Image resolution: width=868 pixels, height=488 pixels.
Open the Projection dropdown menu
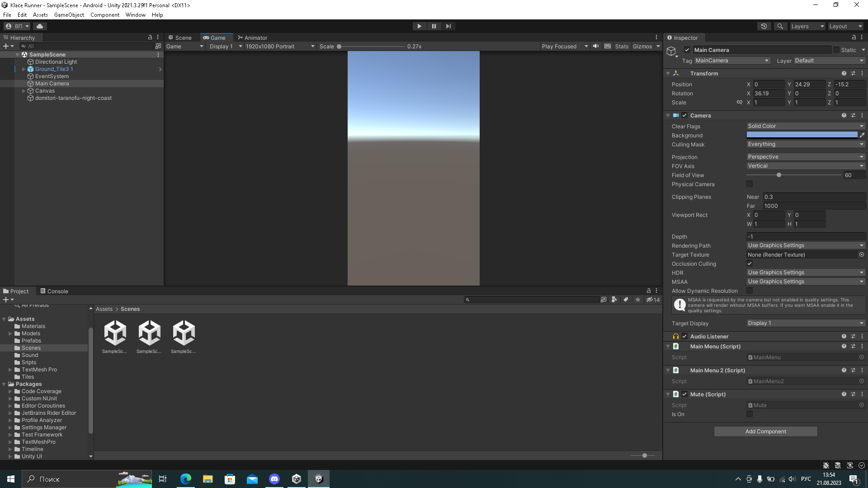click(x=804, y=157)
